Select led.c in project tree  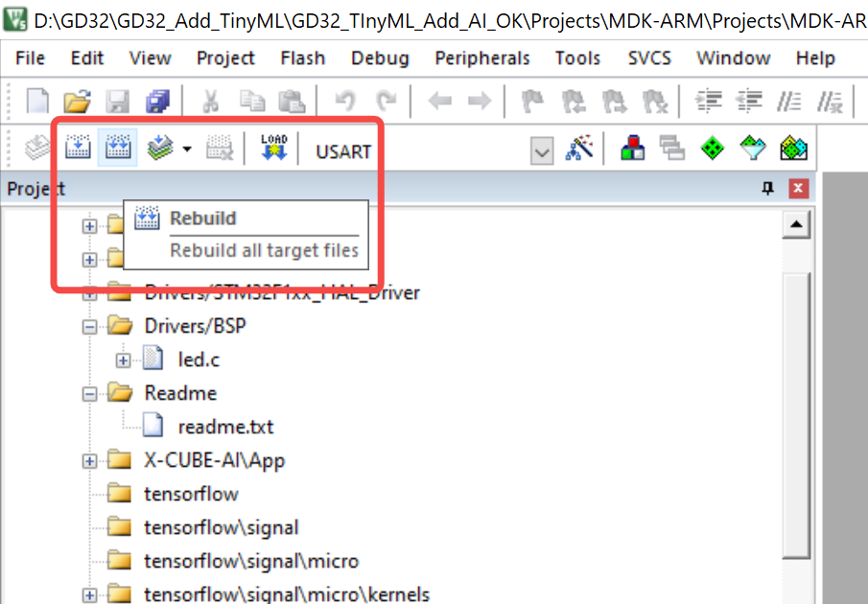[199, 360]
